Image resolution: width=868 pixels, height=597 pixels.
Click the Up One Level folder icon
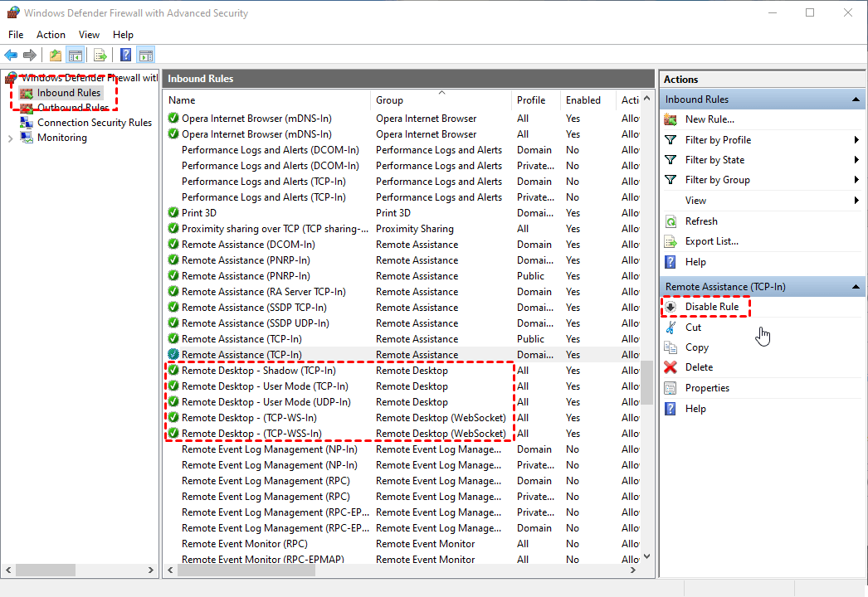[x=55, y=56]
